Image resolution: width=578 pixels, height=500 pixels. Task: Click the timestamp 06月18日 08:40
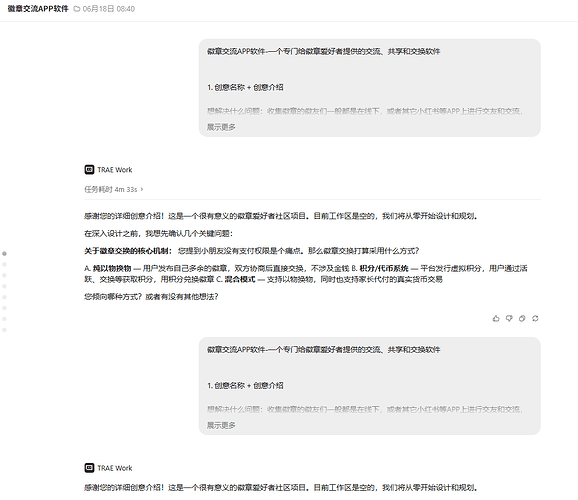click(109, 9)
